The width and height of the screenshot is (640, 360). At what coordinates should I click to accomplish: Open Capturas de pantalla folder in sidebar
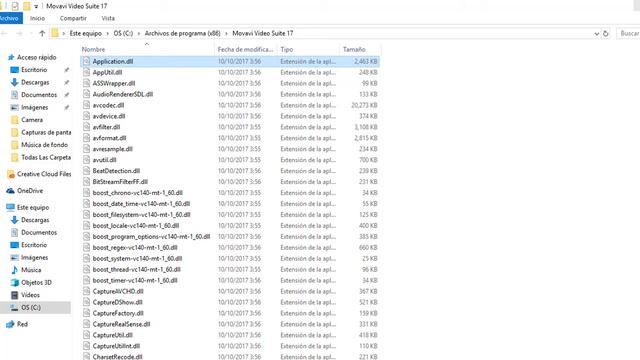46,133
